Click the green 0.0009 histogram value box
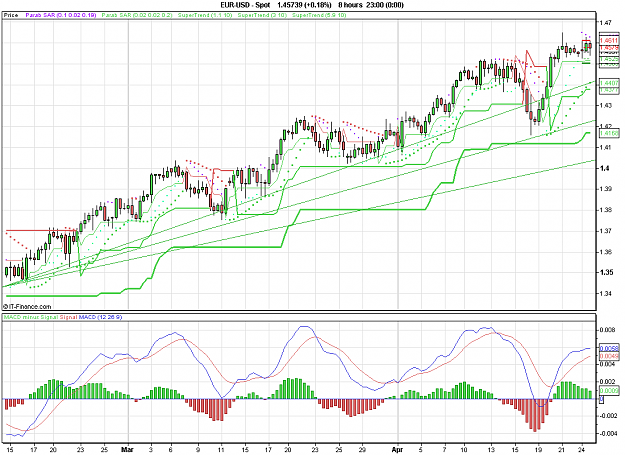This screenshot has width=625, height=455. pyautogui.click(x=609, y=391)
